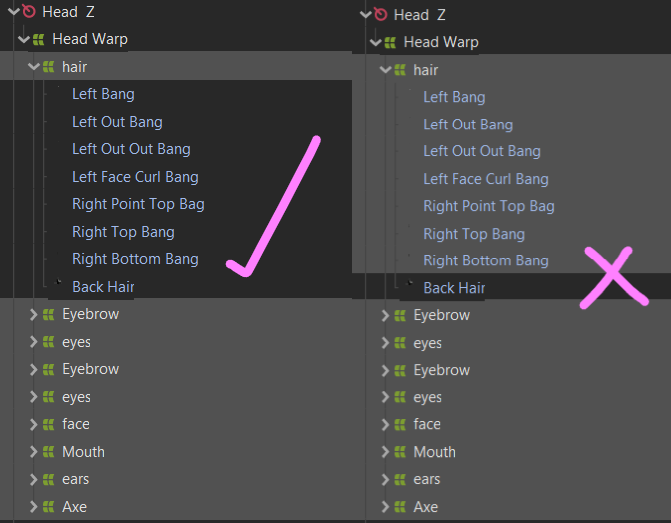This screenshot has width=671, height=523.
Task: Expand the Axe deformer in left panel
Action: tap(33, 507)
